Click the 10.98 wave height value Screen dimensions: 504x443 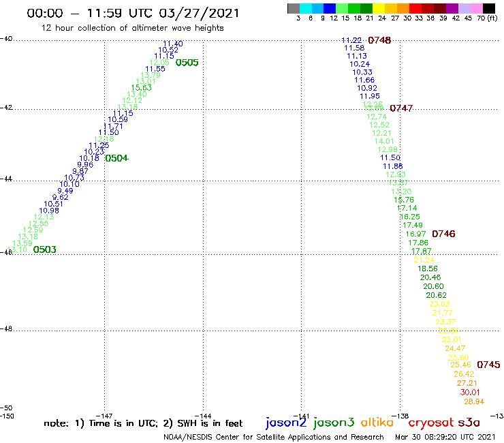pos(49,211)
